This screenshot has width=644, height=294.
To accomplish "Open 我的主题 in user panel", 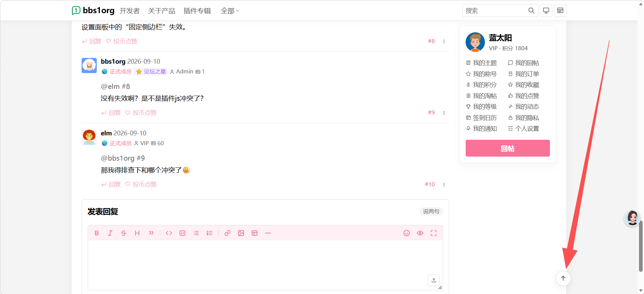I will pos(481,63).
